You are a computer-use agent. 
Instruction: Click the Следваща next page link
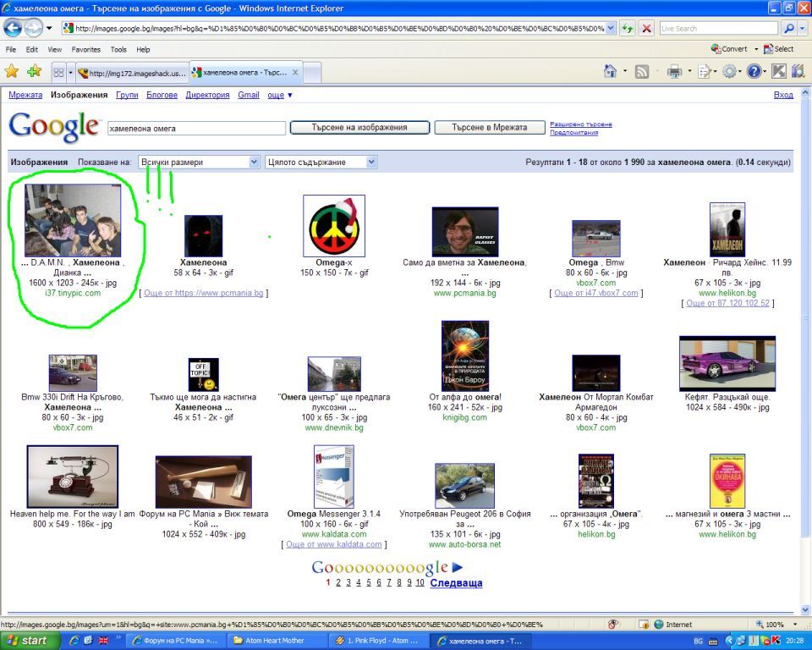(x=456, y=582)
